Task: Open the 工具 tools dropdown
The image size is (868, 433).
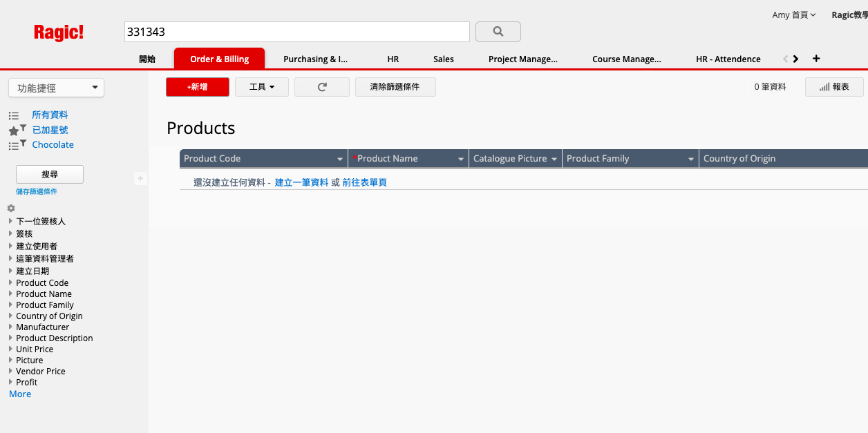Action: [261, 87]
